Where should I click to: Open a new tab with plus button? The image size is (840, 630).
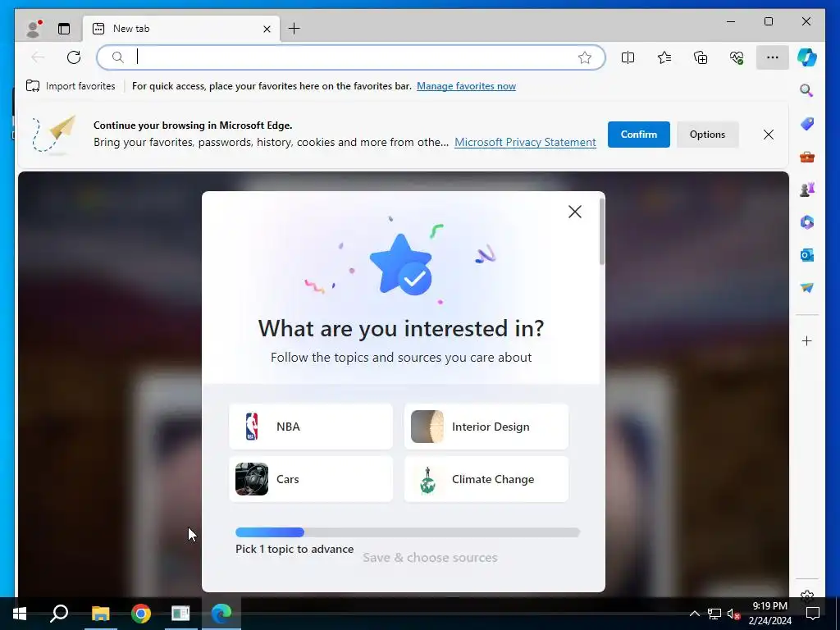(x=294, y=29)
